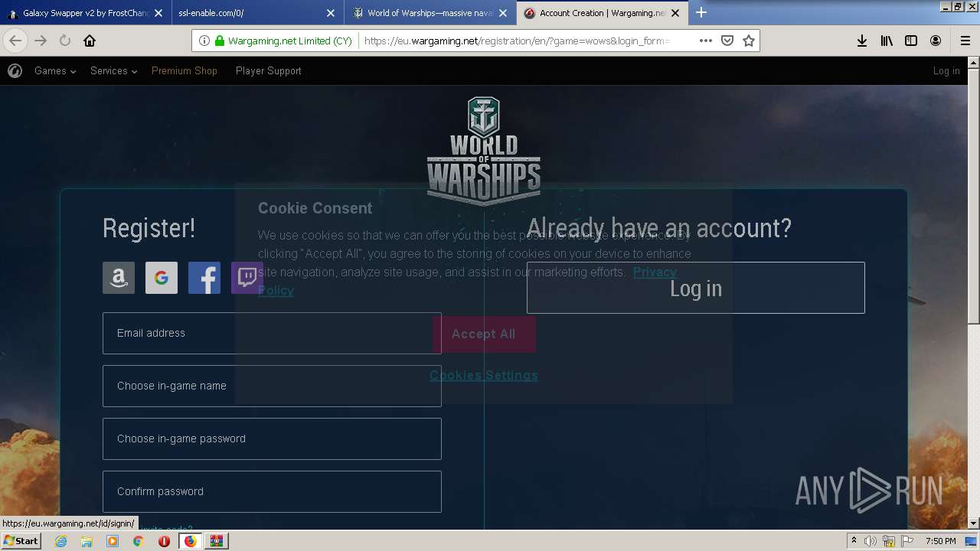Sign up with the Twitch icon

tap(247, 278)
